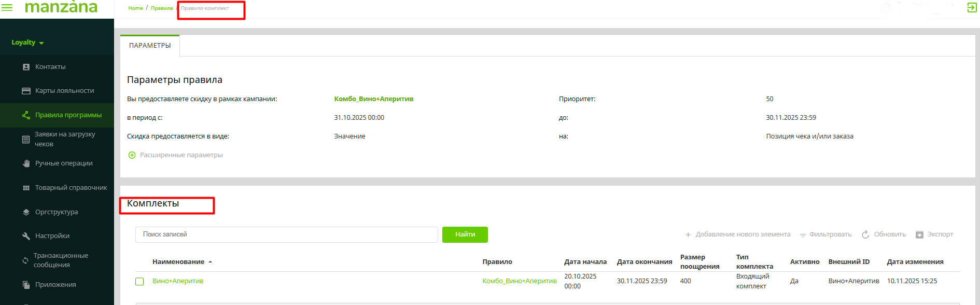Click the hamburger menu icon

pyautogui.click(x=7, y=8)
